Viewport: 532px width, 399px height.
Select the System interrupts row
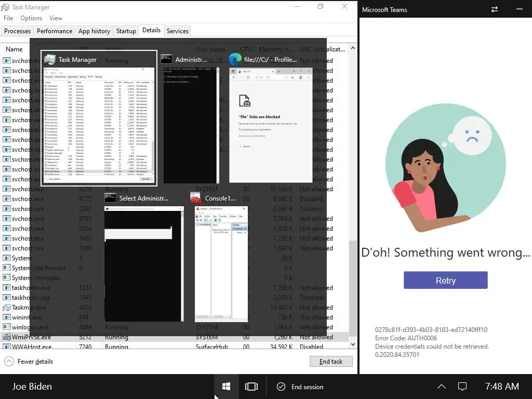pos(175,278)
